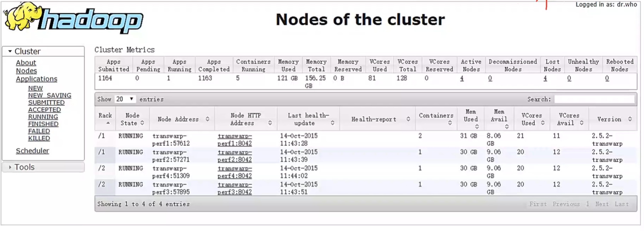Open Applications in the sidebar
Image resolution: width=644 pixels, height=231 pixels.
[37, 79]
